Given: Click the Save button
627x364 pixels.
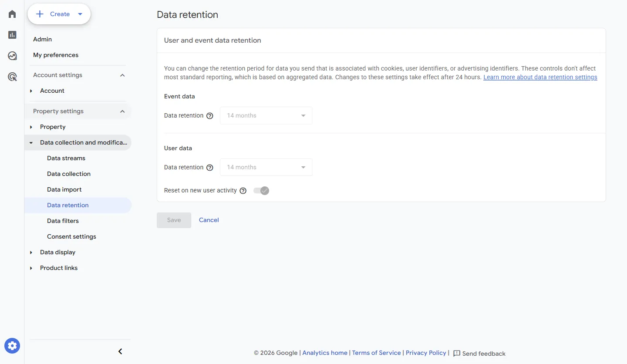Looking at the screenshot, I should tap(174, 220).
